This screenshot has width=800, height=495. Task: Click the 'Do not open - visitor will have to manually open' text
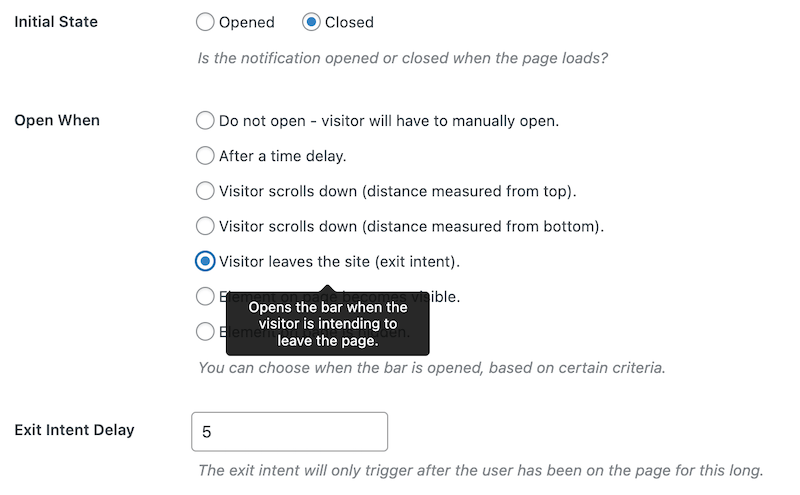[x=389, y=121]
